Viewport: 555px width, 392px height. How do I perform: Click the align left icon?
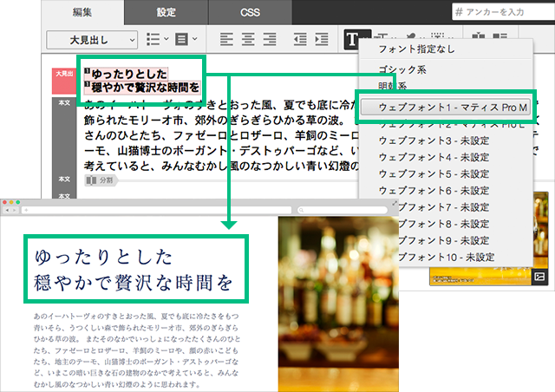pos(226,40)
